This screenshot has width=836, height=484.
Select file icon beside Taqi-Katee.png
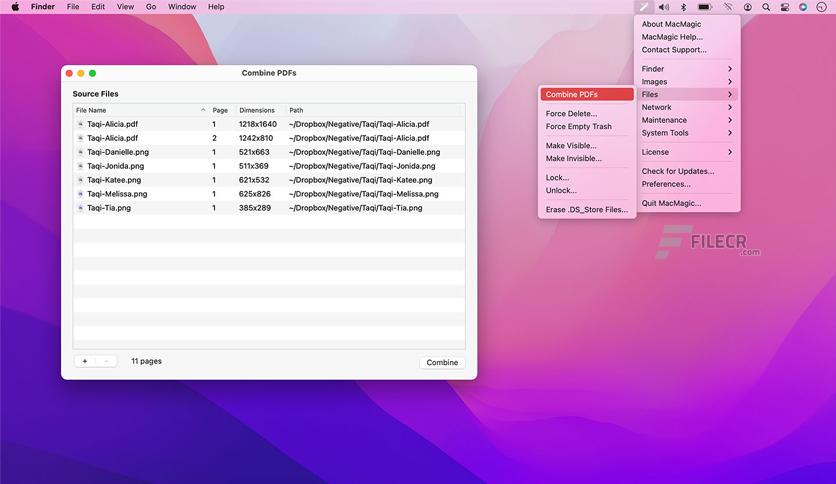tap(81, 180)
